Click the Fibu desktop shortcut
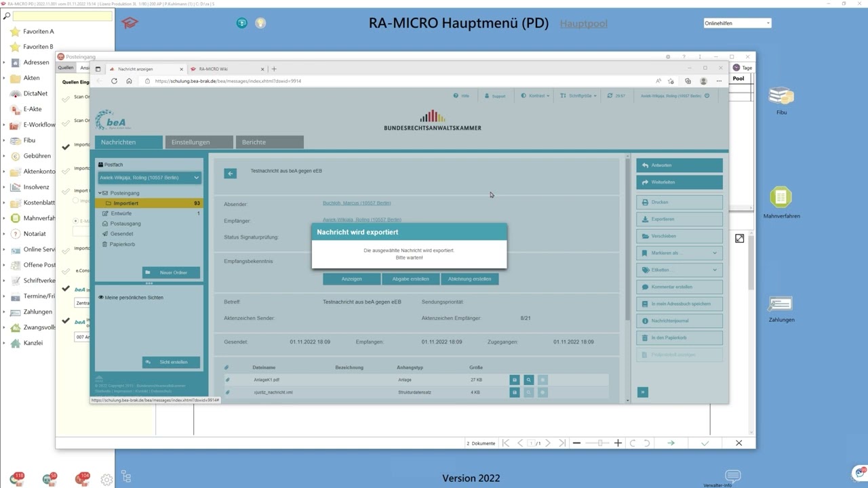 point(781,100)
